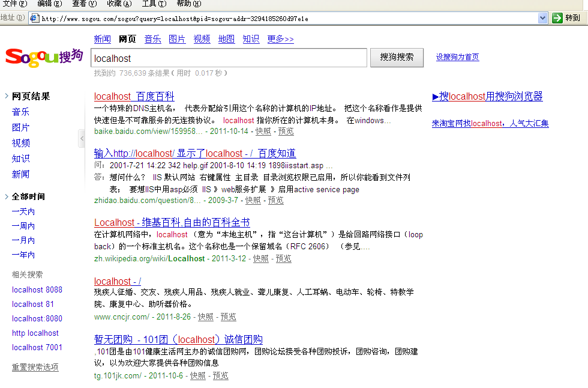
Task: Open the 帮助(H) menu
Action: click(x=188, y=4)
